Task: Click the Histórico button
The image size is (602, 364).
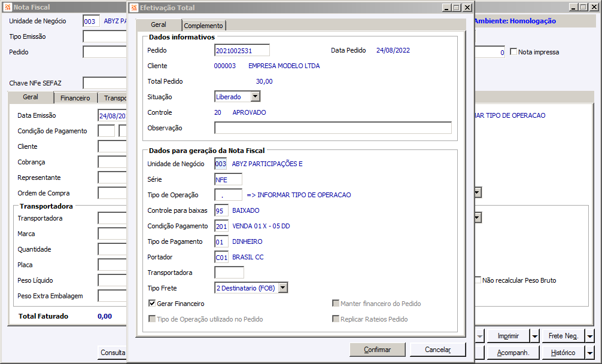Action: coord(563,353)
